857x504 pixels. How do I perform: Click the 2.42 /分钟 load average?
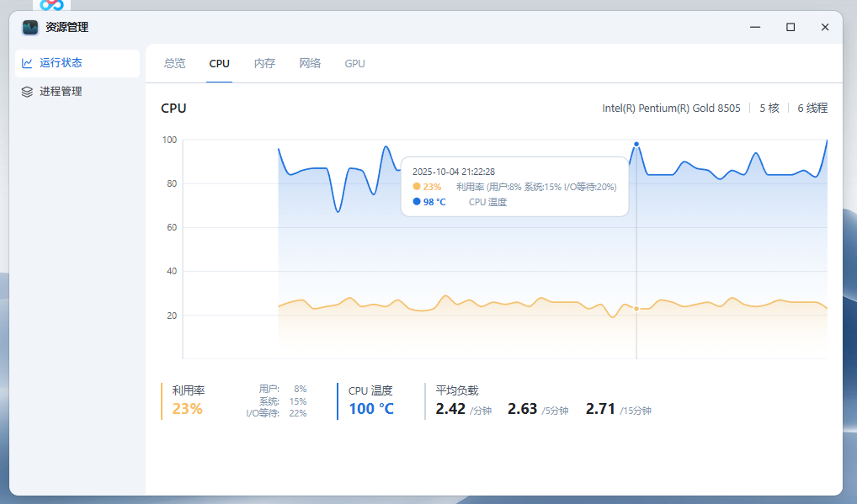pyautogui.click(x=464, y=409)
